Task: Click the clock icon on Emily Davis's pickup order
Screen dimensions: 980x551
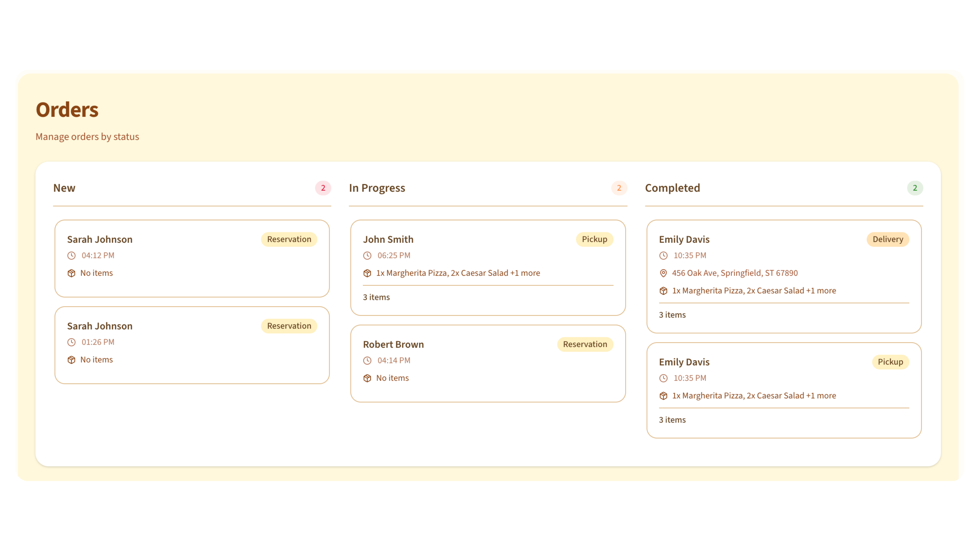Action: tap(664, 378)
